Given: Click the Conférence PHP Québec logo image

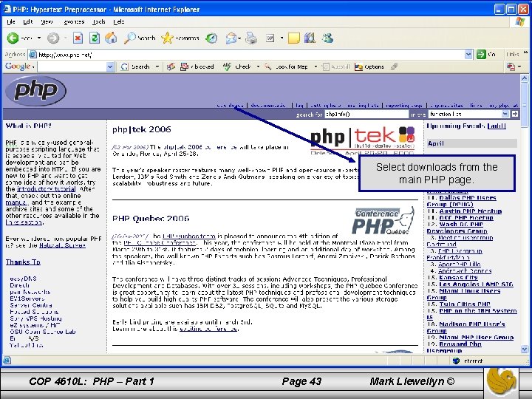Looking at the screenshot, I should [x=383, y=221].
